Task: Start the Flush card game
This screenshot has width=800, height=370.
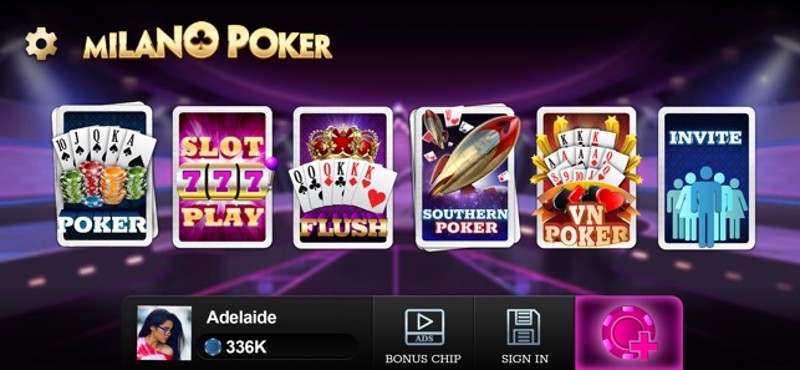Action: point(343,178)
